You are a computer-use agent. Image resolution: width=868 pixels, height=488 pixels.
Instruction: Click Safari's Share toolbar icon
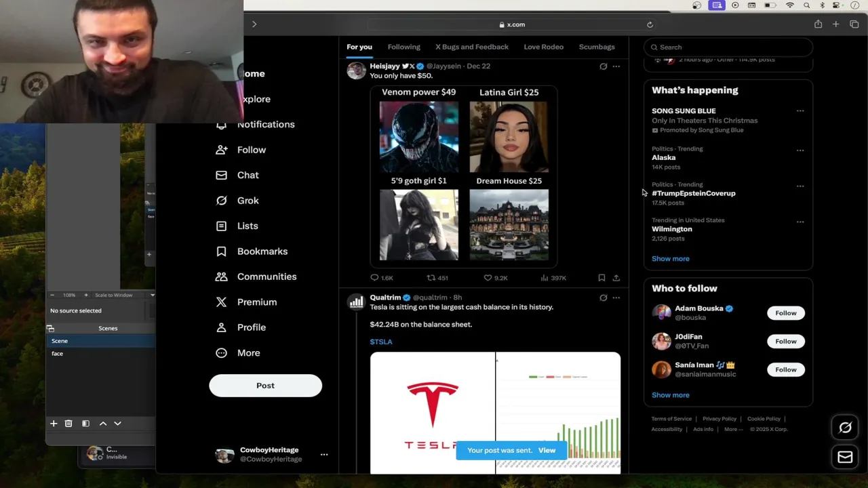pyautogui.click(x=818, y=24)
